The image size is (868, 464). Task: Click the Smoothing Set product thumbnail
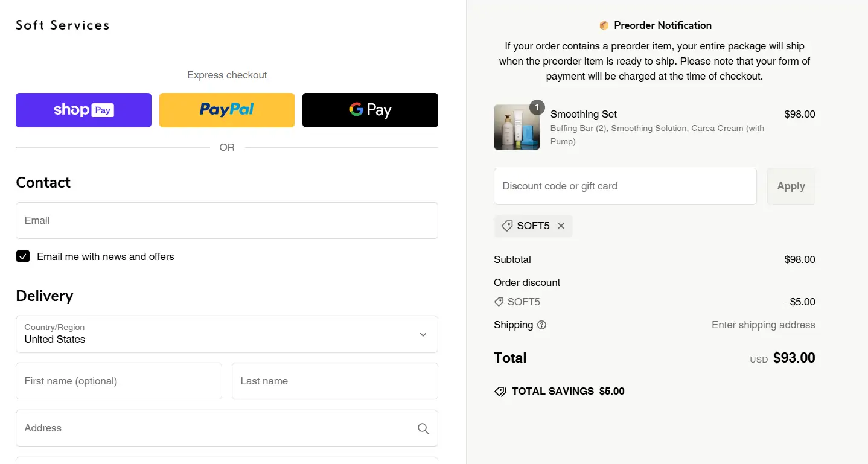516,127
